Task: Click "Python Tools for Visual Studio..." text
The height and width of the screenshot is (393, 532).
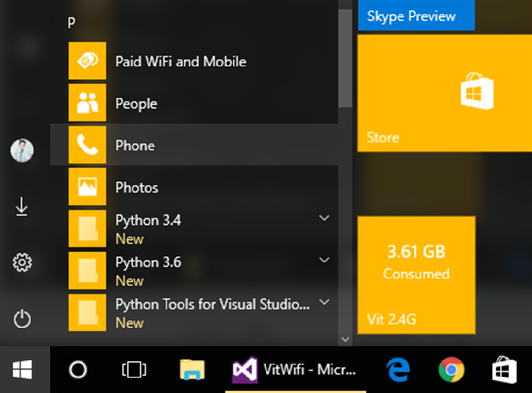Action: (x=213, y=305)
